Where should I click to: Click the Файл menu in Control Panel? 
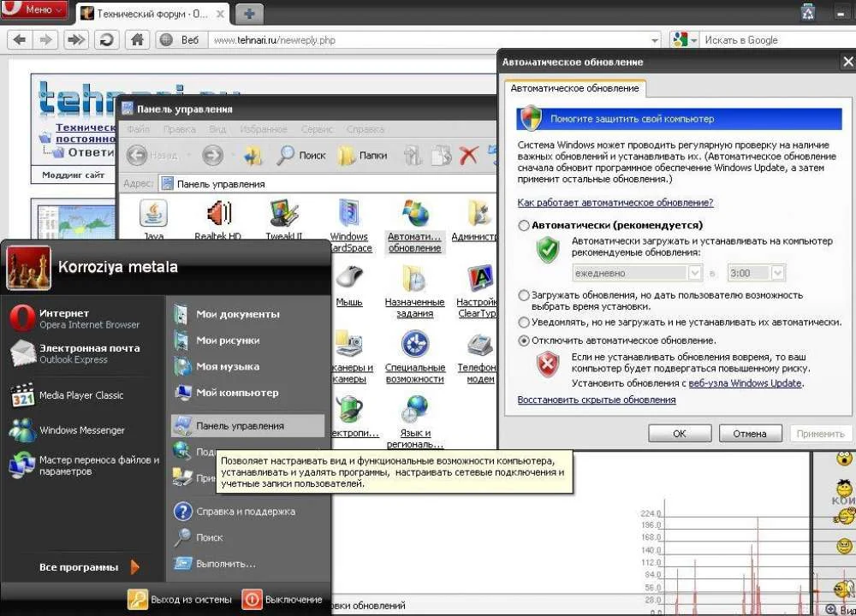[x=138, y=129]
